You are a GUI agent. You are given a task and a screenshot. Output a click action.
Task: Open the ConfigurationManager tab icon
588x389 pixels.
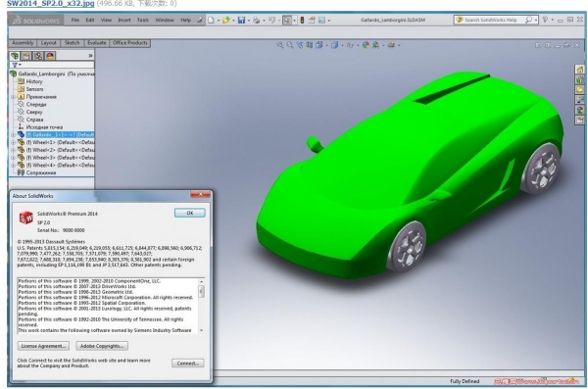38,56
